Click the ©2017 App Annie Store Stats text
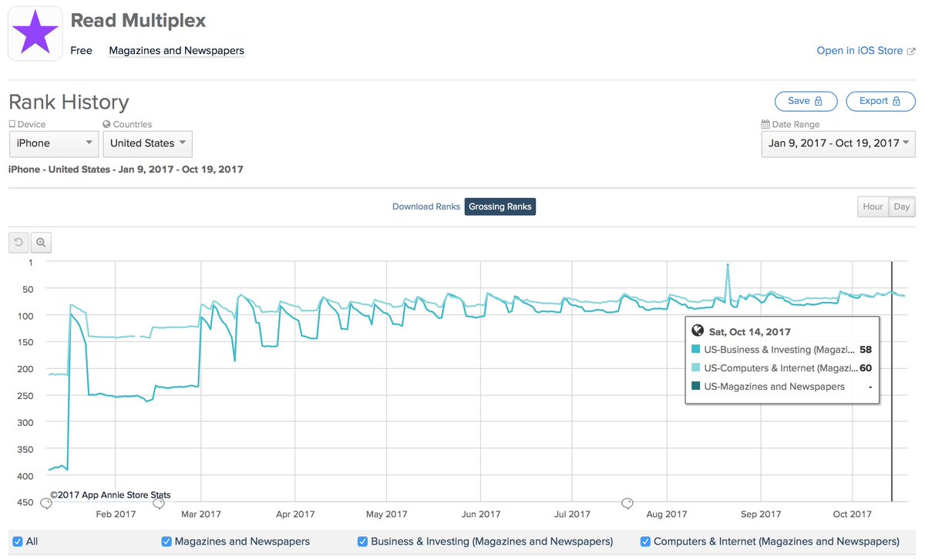The height and width of the screenshot is (560, 925). (110, 495)
